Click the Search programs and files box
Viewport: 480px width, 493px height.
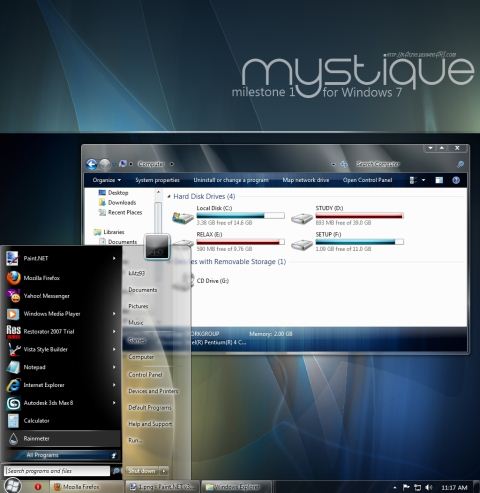(57, 471)
